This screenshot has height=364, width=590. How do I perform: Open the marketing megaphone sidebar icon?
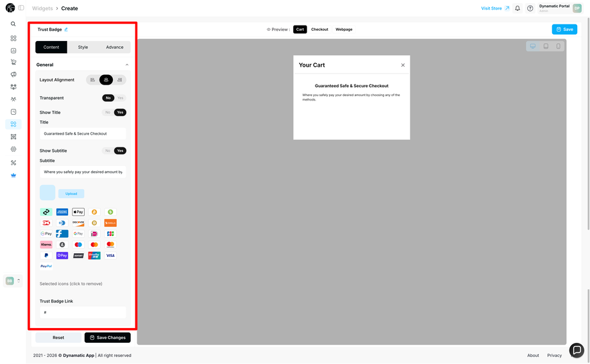tap(13, 74)
